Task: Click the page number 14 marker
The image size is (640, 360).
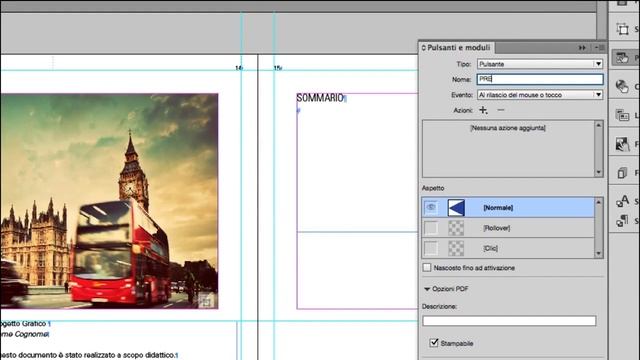Action: pyautogui.click(x=238, y=68)
